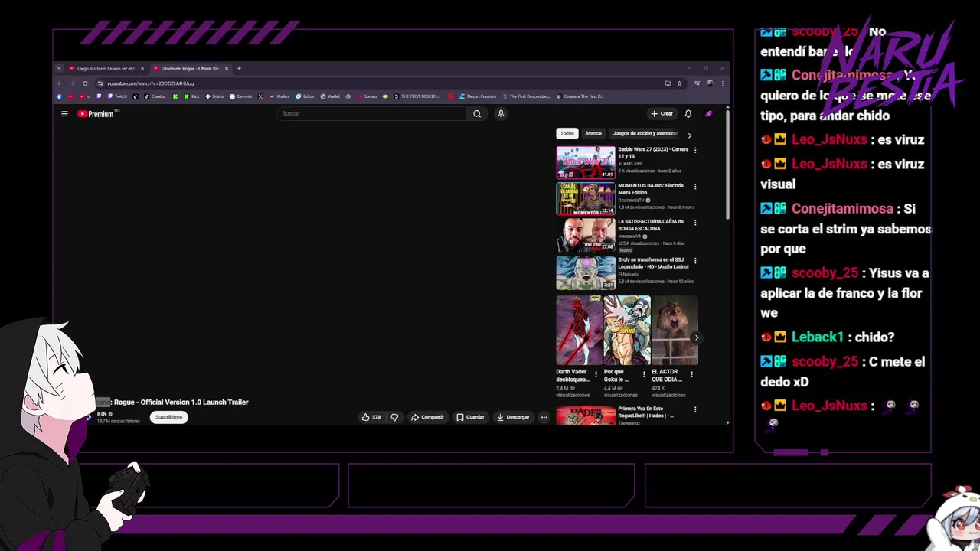Click the Descargar download button
This screenshot has width=980, height=551.
pyautogui.click(x=513, y=417)
